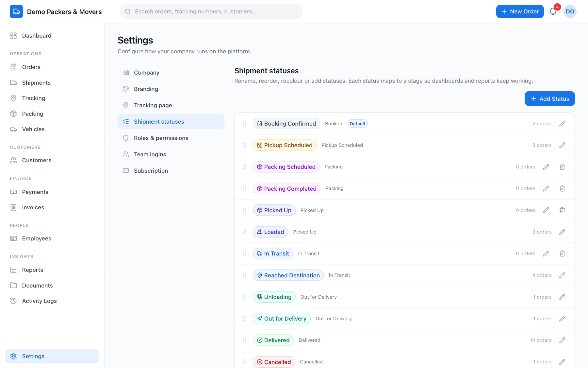Viewport: 588px width, 368px height.
Task: Open Invoices in sidebar
Action: 52,207
